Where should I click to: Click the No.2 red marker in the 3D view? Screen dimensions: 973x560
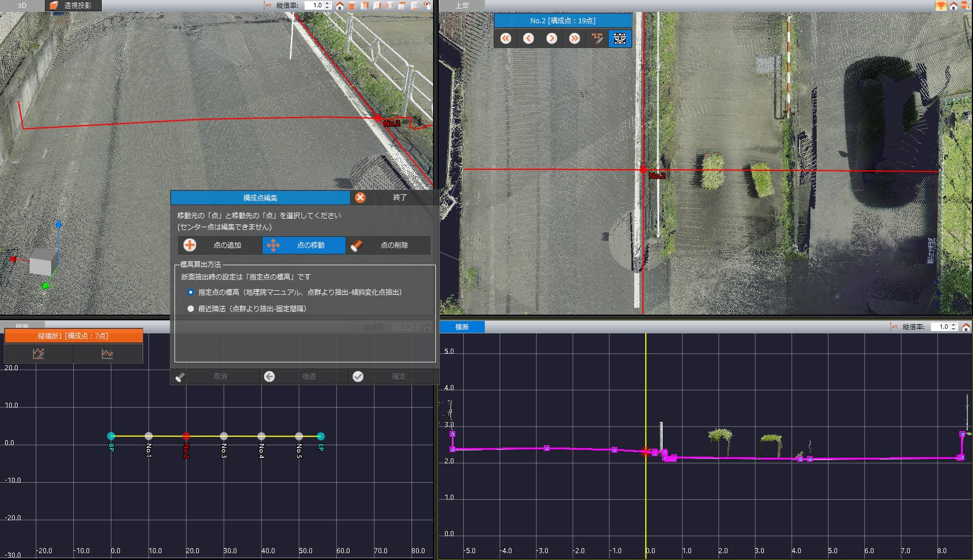coord(378,118)
